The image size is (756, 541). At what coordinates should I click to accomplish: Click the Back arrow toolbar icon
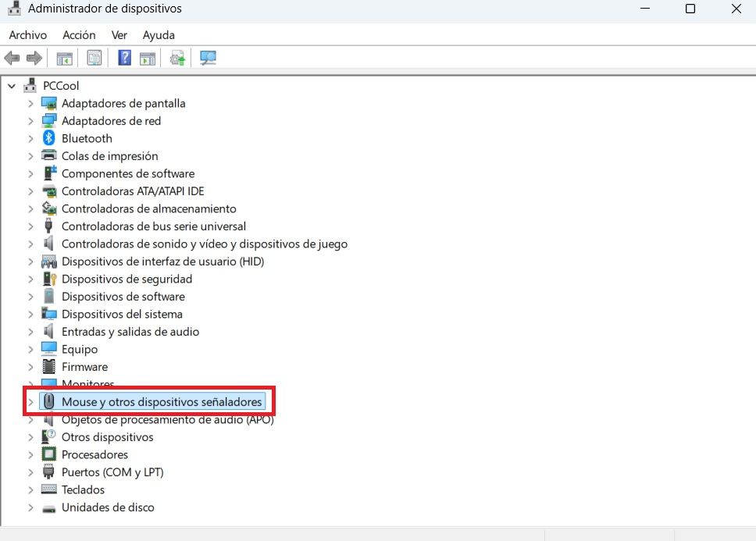(x=12, y=59)
